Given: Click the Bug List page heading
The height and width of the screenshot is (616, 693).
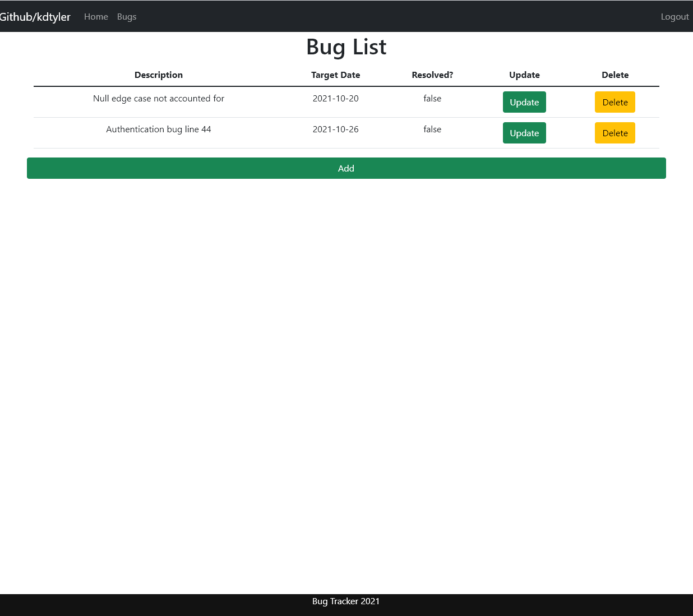Looking at the screenshot, I should pyautogui.click(x=346, y=47).
